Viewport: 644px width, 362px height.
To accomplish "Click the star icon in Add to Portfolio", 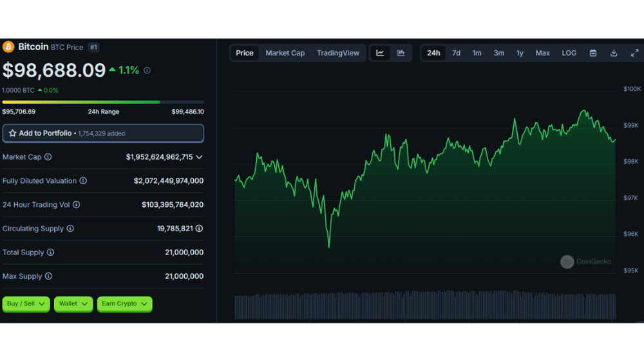I will 13,133.
